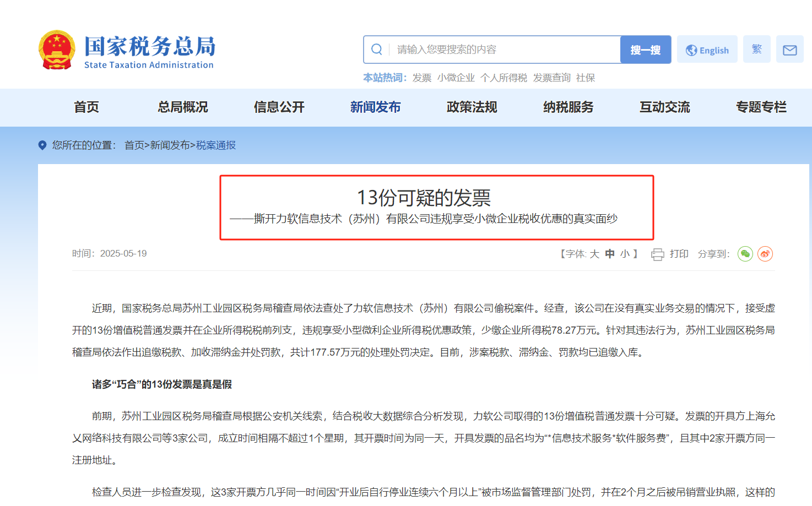Viewport: 812px width, 506px height.
Task: Open the 总局概况 menu item
Action: pyautogui.click(x=183, y=107)
